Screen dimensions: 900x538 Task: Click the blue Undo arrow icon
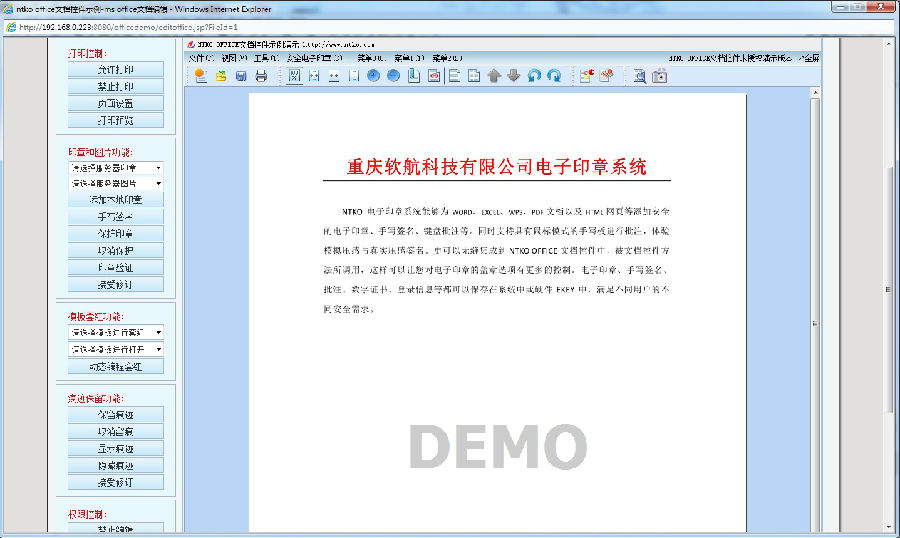pos(534,76)
